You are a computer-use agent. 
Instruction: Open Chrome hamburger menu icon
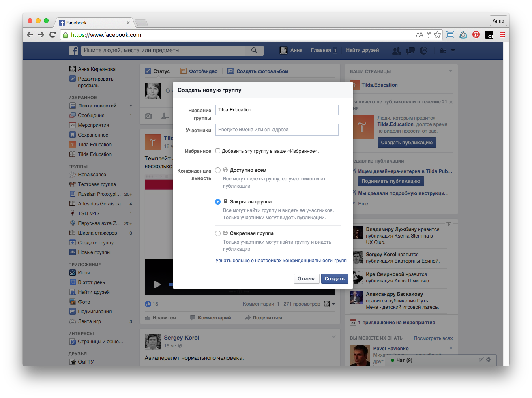tap(502, 35)
